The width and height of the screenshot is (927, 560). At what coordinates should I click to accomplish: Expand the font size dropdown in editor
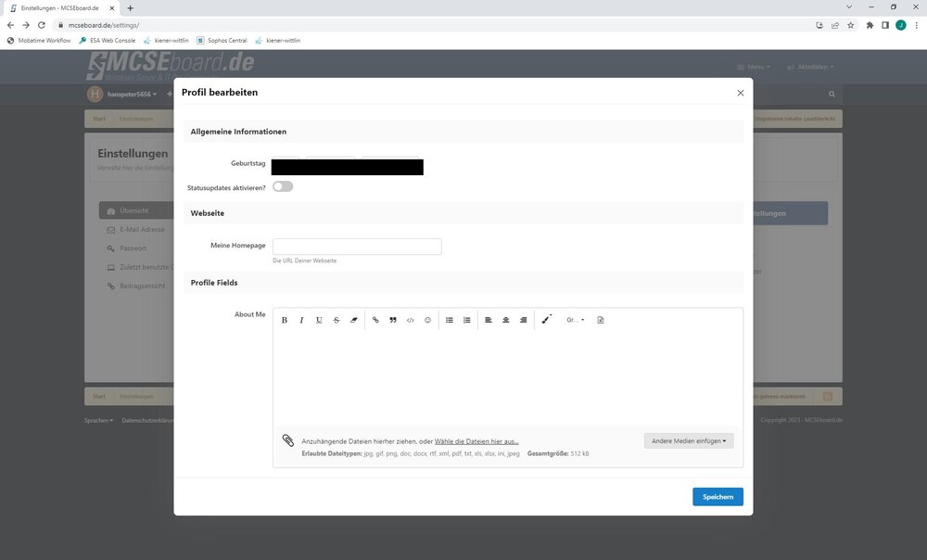coord(576,320)
